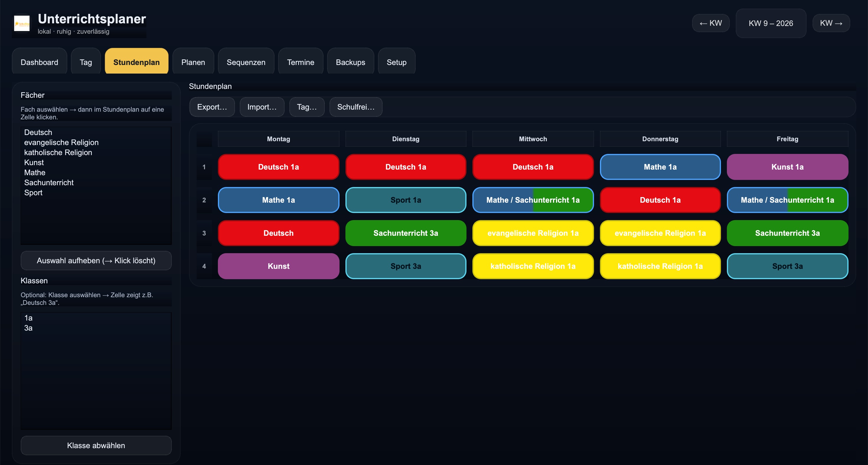Select class 3a in Klassen list

(x=28, y=328)
